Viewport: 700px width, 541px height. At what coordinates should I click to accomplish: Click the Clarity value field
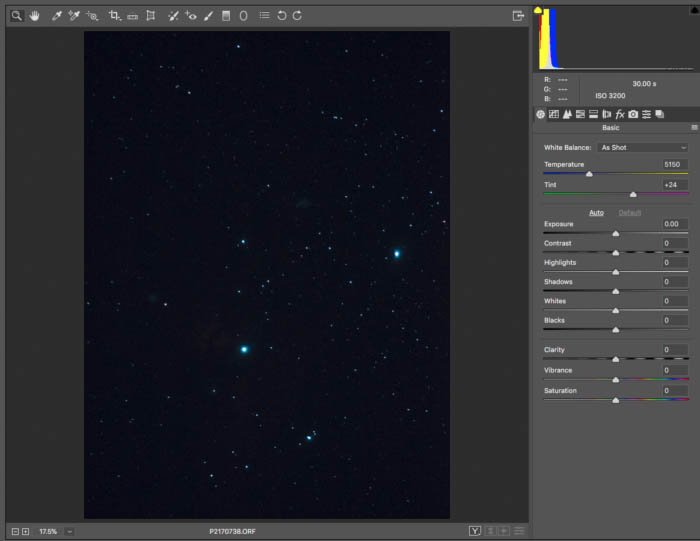pos(674,350)
